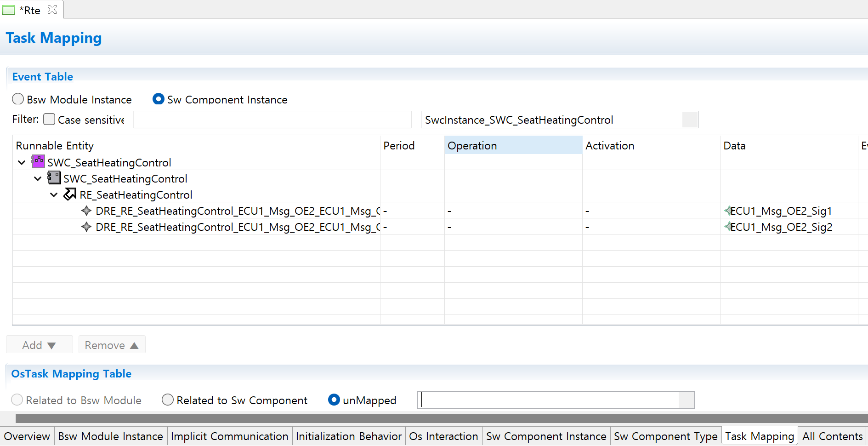Click the Event Table filter text field
868x446 pixels.
[x=272, y=120]
